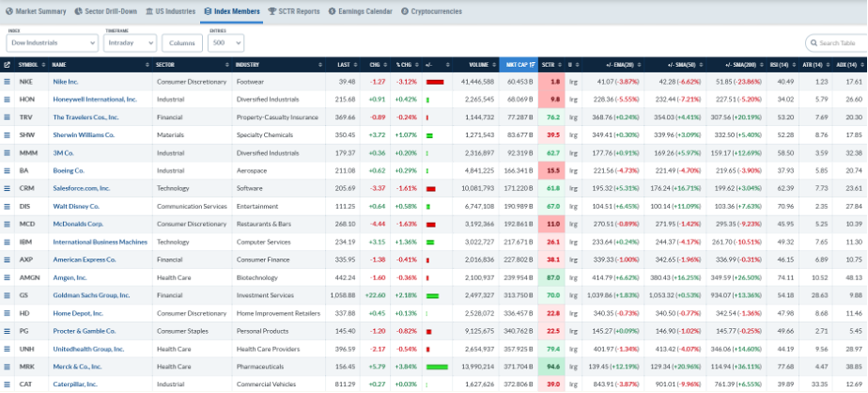This screenshot has height=393, width=868.
Task: Sort by the MKT CAP column header
Action: click(519, 65)
